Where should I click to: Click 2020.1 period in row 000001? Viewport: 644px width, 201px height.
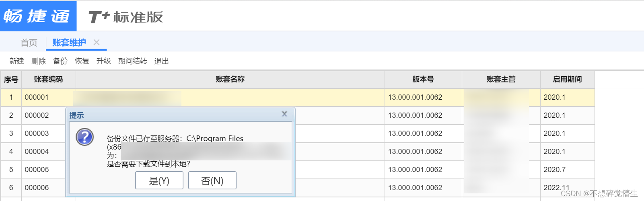[568, 97]
